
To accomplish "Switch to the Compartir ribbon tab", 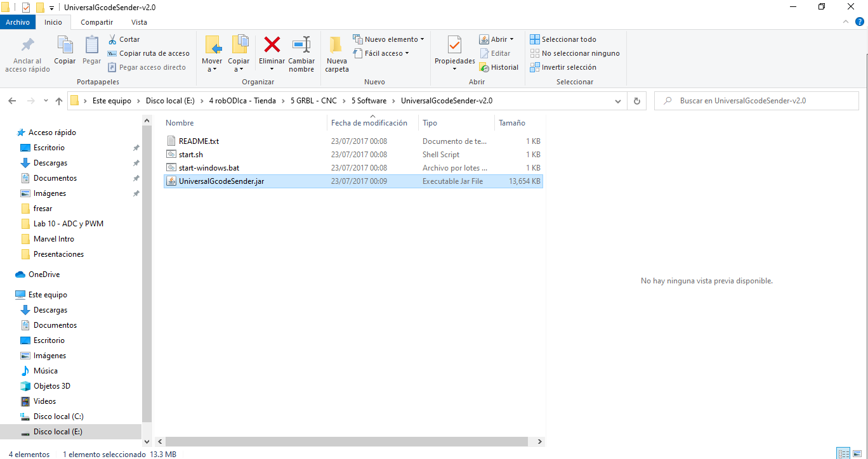I will click(x=97, y=22).
